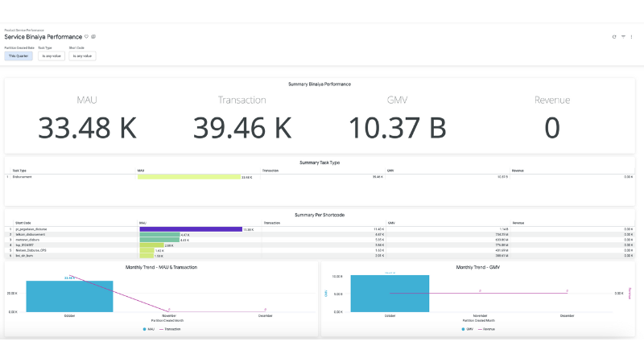Click the purple MAU bar in row 1

pos(191,229)
